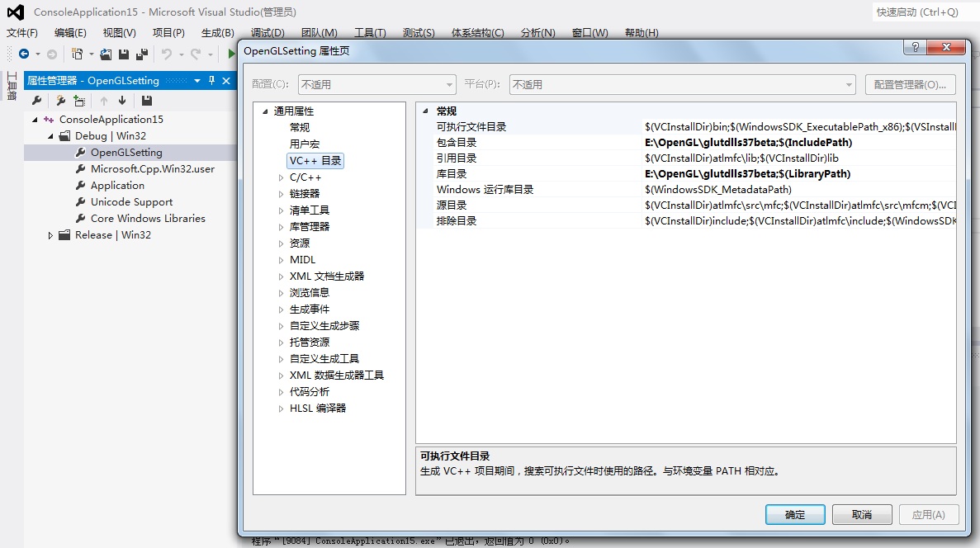Expand the 清单工具 node
The width and height of the screenshot is (980, 548).
coord(281,210)
